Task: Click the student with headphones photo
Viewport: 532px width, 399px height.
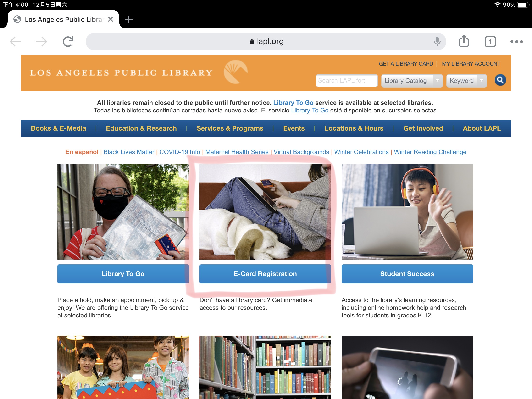Action: [x=407, y=212]
